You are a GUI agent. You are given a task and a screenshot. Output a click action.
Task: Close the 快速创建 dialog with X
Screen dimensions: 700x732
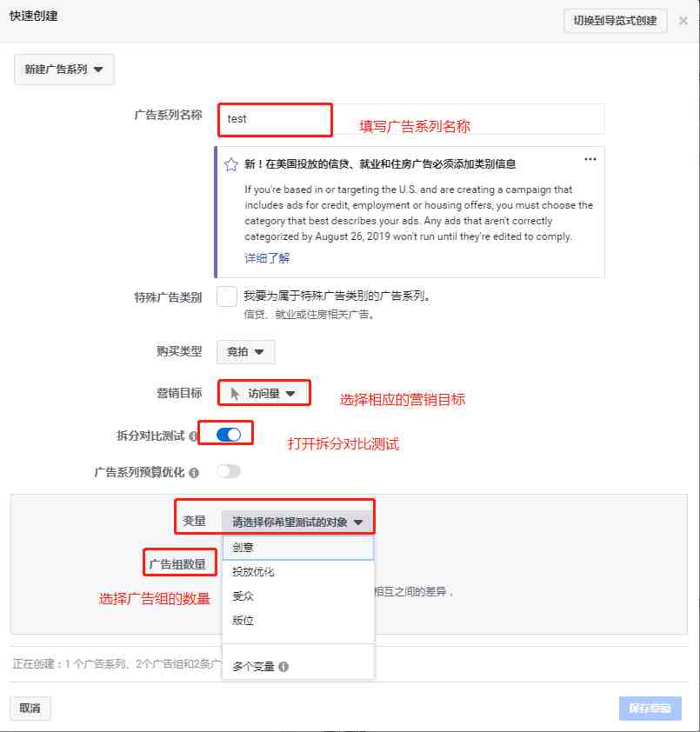click(683, 21)
